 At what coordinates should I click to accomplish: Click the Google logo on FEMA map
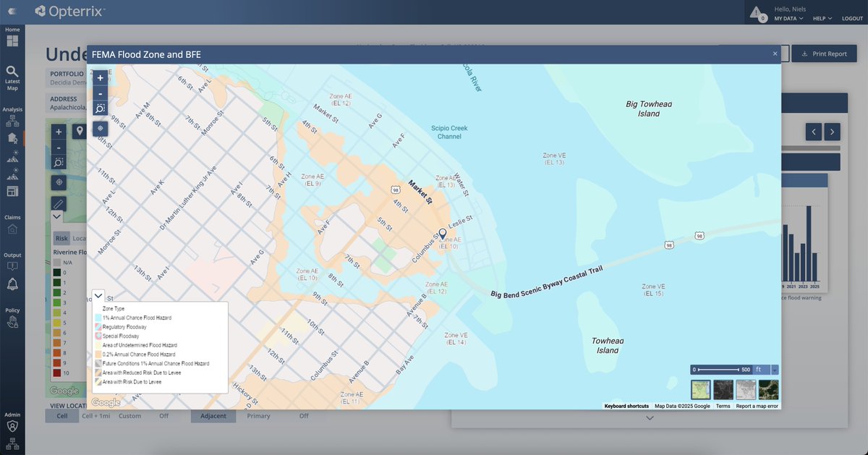pyautogui.click(x=106, y=403)
